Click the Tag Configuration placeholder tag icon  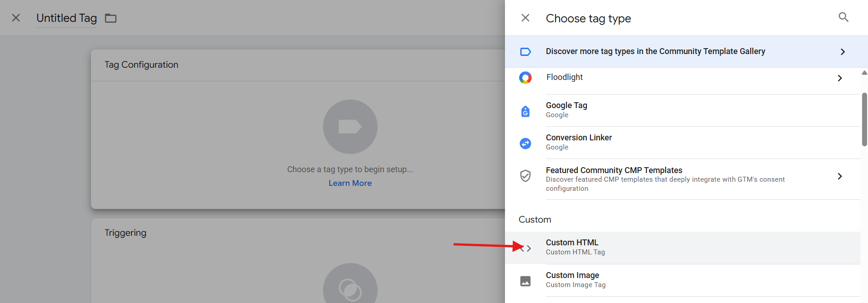click(350, 127)
